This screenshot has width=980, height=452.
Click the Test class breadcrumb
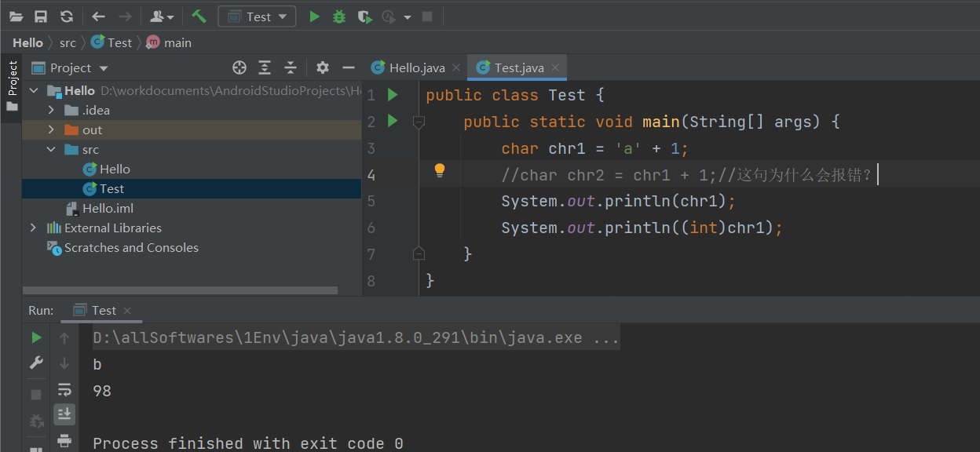click(x=112, y=42)
